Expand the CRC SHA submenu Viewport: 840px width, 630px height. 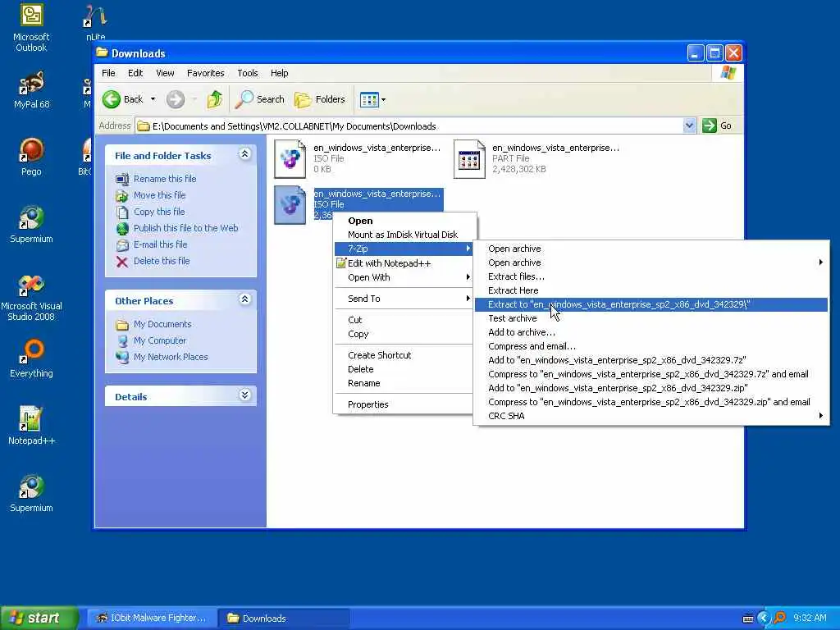[x=651, y=416]
